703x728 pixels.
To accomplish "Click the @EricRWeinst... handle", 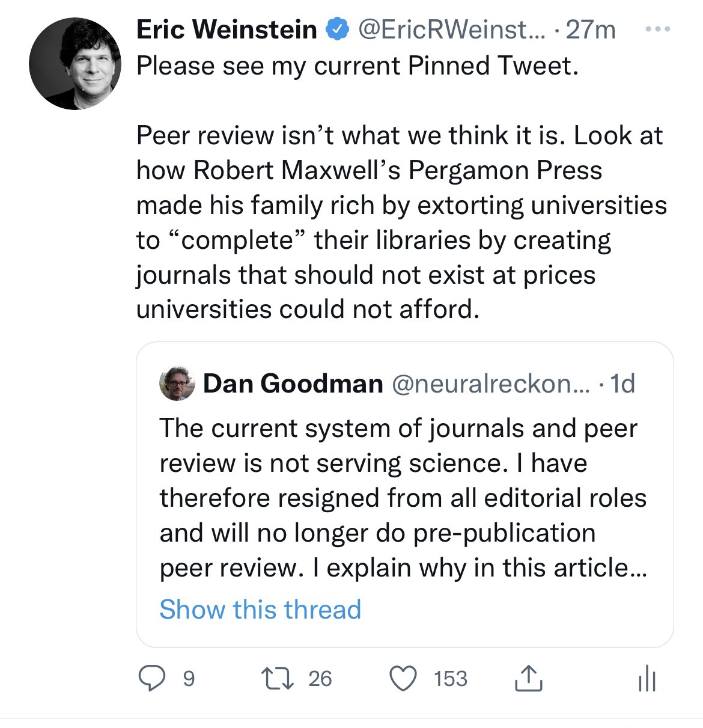I will click(452, 29).
